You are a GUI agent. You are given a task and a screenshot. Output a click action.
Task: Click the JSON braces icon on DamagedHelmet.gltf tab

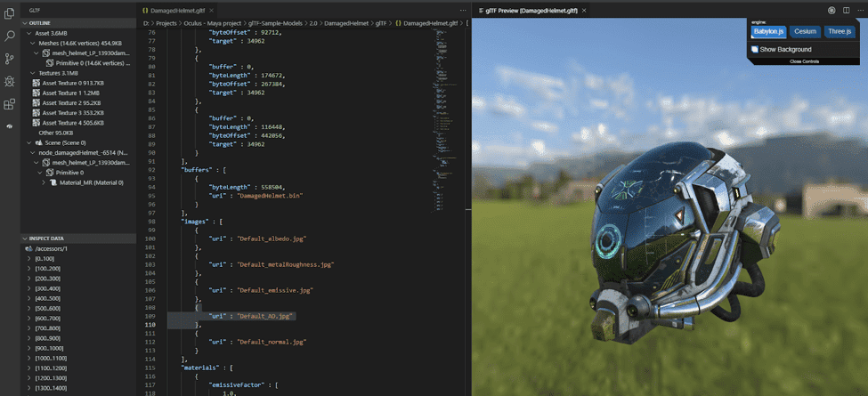coord(145,10)
